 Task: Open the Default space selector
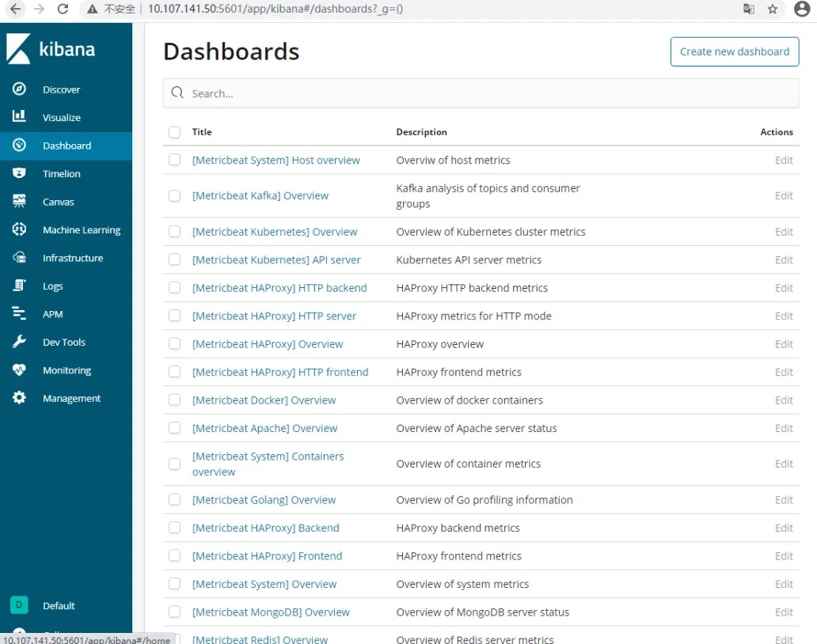pos(20,605)
